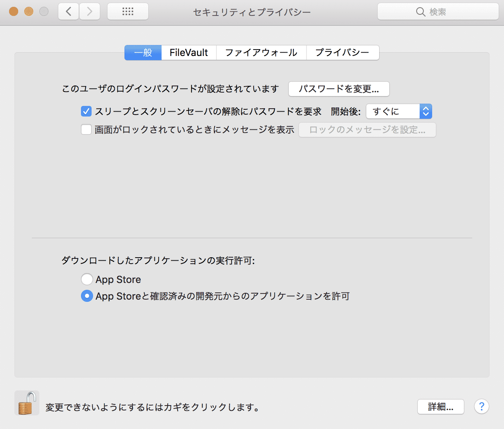The image size is (504, 429).
Task: Minimize the window with the yellow button
Action: [x=29, y=11]
